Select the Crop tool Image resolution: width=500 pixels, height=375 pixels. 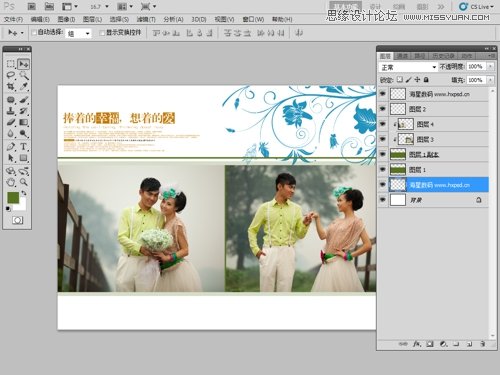[11, 86]
